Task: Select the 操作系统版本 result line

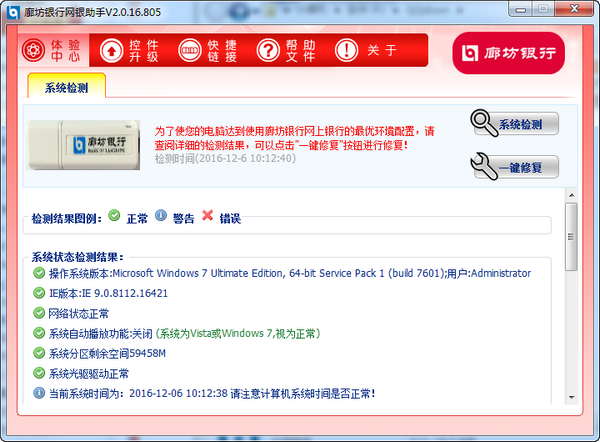Action: [290, 273]
